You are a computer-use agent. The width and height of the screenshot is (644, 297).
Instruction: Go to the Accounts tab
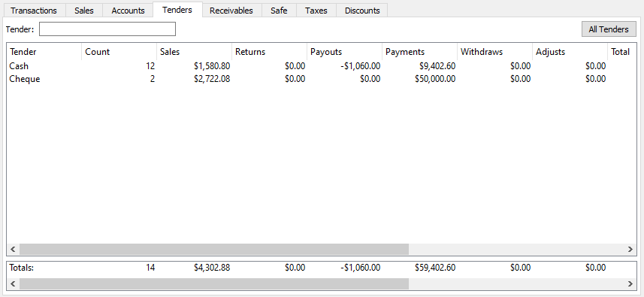[x=128, y=11]
